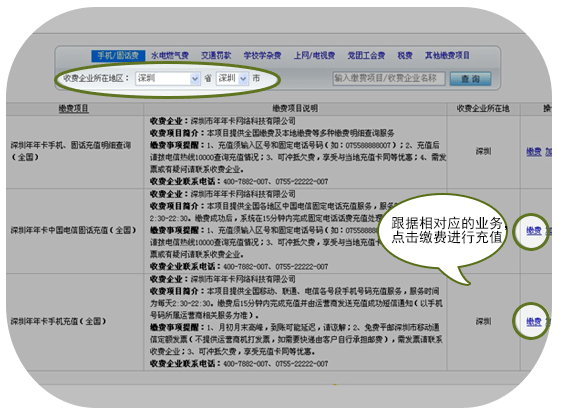Viewport: 562px width, 416px height.
Task: Click 缴费 for 深圳年年卡中国电信固话充值
Action: point(534,231)
